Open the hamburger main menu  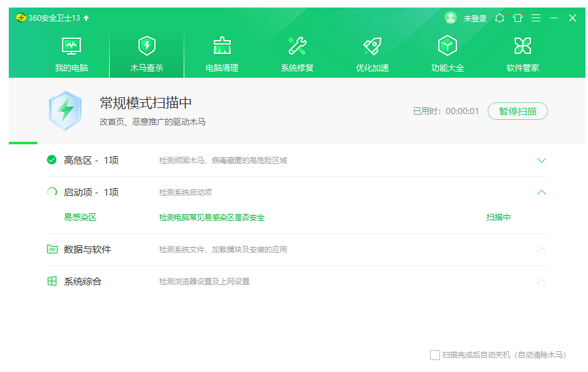(x=536, y=18)
